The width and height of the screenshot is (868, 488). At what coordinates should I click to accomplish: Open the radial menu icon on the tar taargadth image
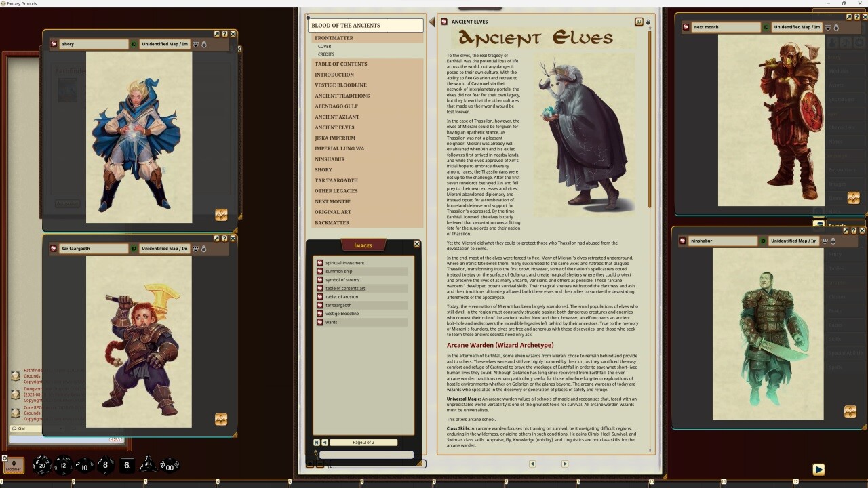pos(221,420)
